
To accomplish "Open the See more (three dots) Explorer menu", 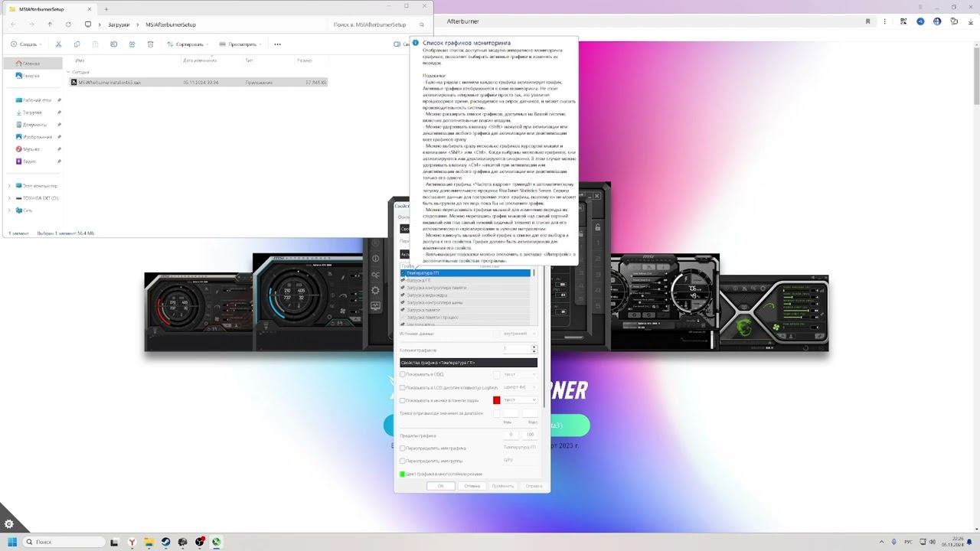I will coord(277,44).
